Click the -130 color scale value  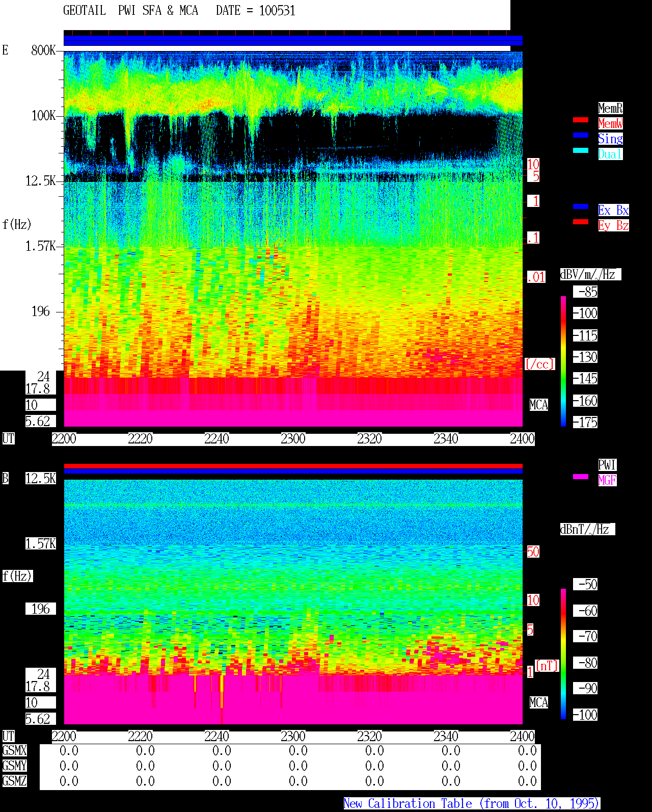tap(585, 357)
